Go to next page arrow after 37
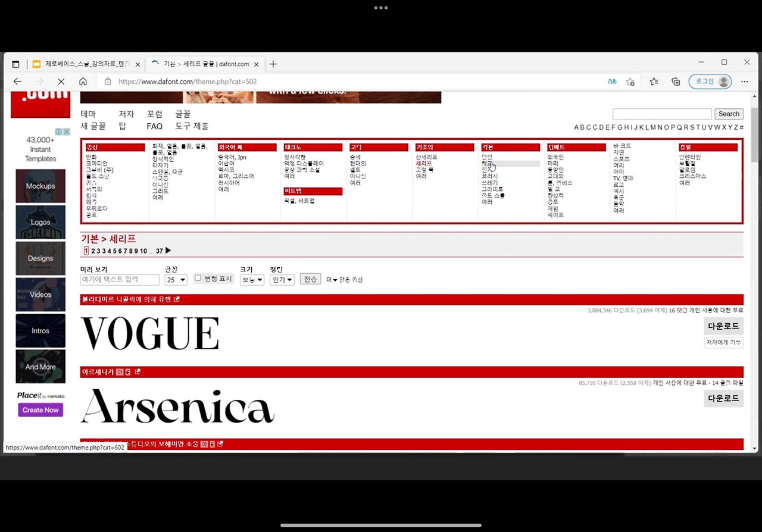The image size is (762, 532). 168,251
